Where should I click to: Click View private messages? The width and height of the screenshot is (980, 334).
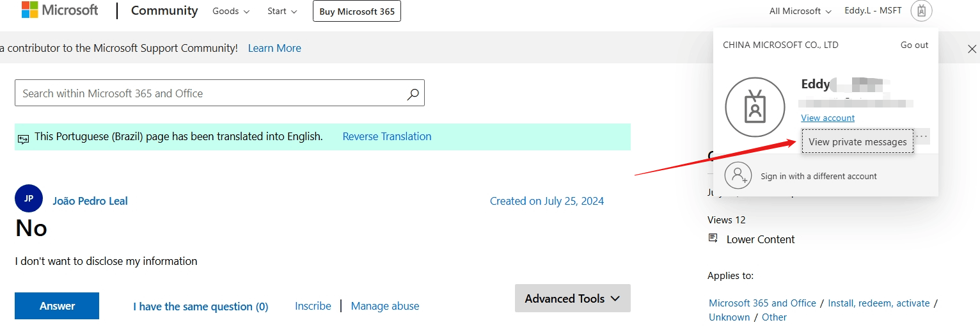pos(857,141)
